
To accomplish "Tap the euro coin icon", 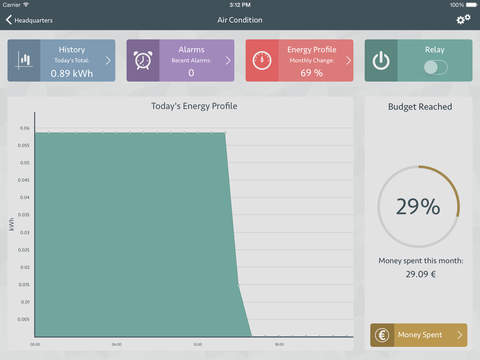I will point(382,335).
